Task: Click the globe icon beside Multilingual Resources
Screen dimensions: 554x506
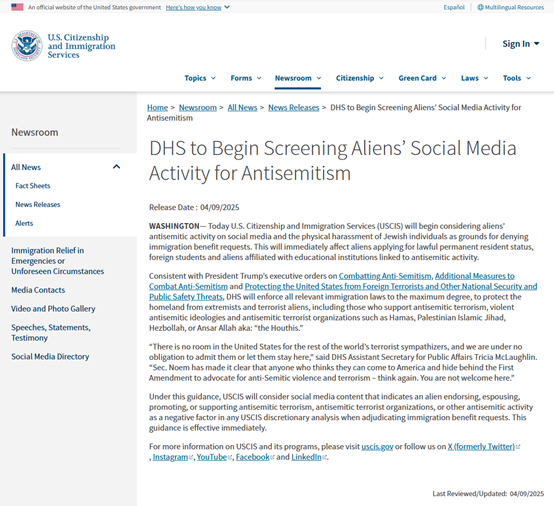Action: (x=480, y=7)
